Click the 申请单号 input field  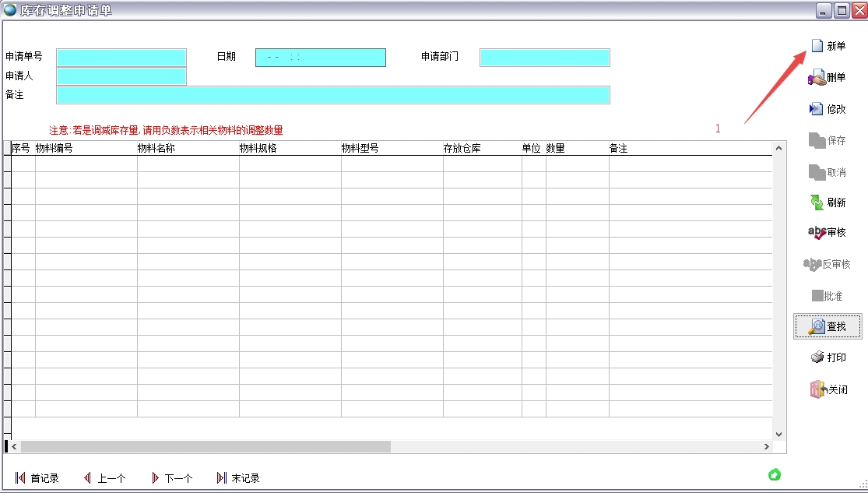click(121, 58)
